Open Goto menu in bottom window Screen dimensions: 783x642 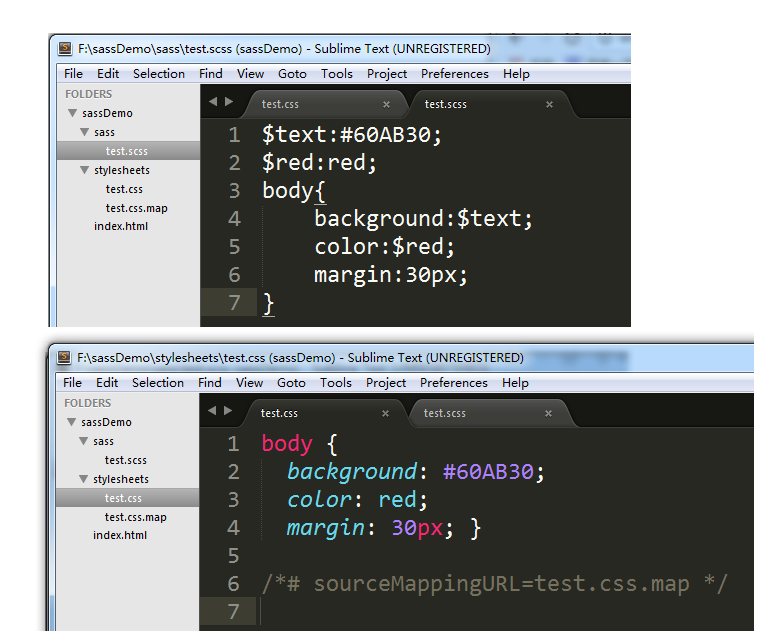[x=291, y=383]
